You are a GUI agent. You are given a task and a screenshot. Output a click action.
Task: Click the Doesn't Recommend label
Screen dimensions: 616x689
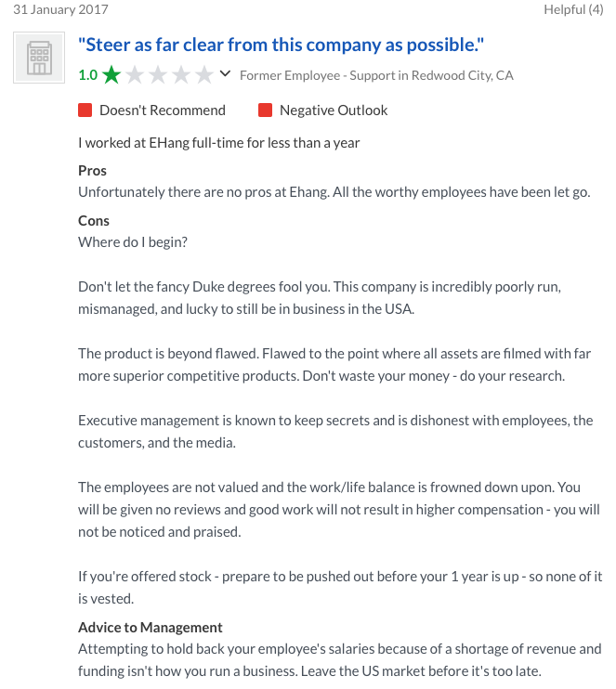click(163, 110)
